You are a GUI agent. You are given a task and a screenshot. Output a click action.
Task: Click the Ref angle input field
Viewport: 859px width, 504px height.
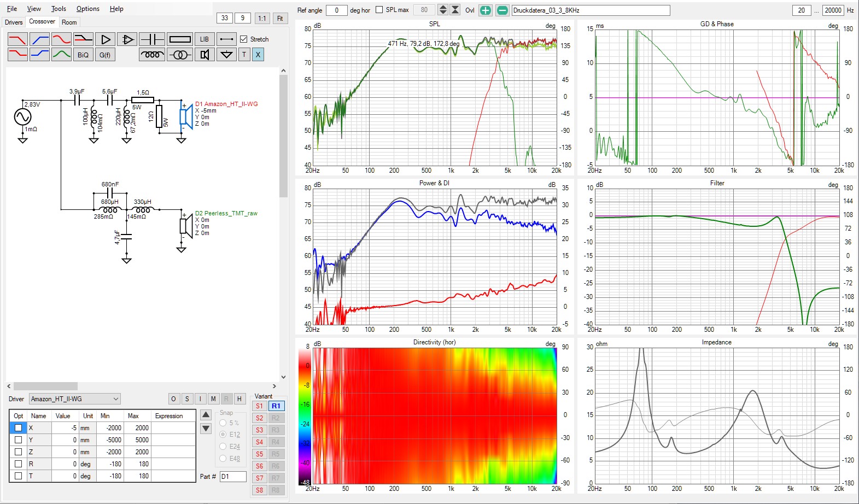336,10
